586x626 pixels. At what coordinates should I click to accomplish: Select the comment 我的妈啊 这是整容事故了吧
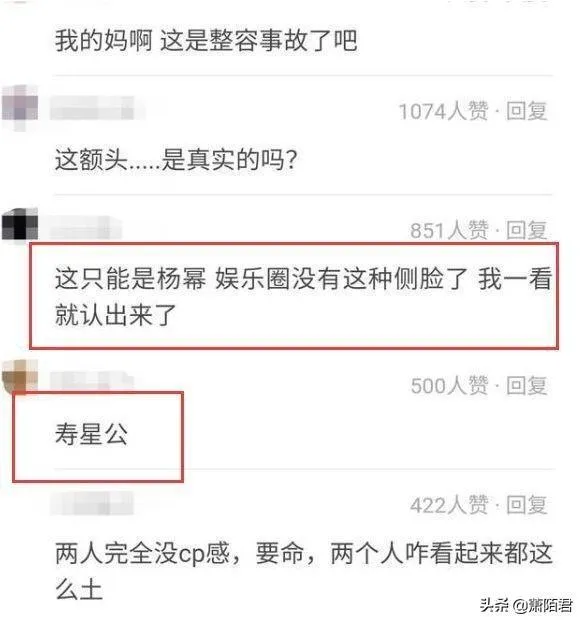click(206, 41)
